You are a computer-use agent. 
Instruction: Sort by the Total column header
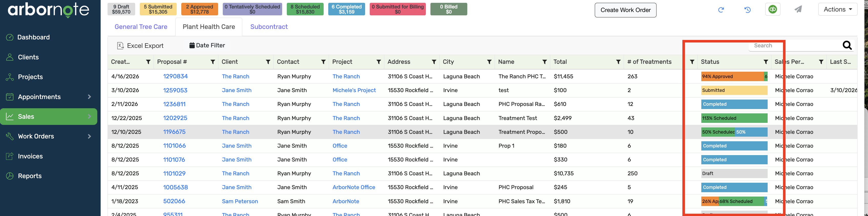(x=560, y=62)
